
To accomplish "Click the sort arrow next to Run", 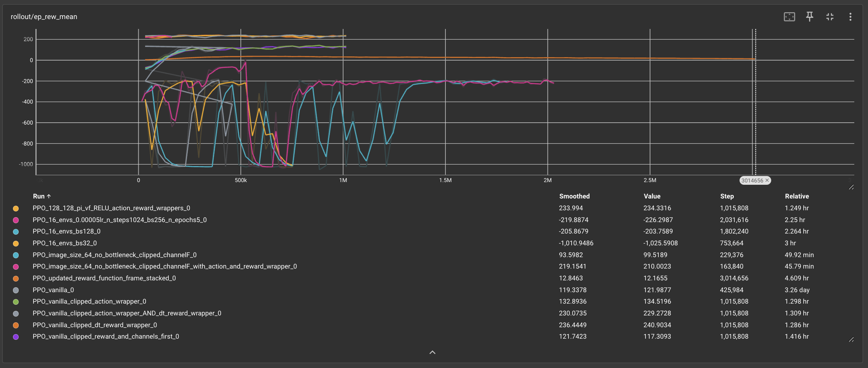I will pos(49,196).
